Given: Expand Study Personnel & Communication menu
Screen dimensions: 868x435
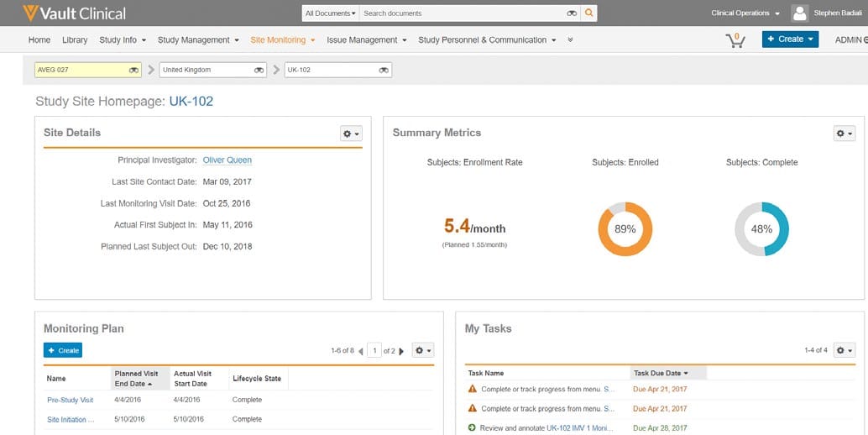Looking at the screenshot, I should 487,39.
